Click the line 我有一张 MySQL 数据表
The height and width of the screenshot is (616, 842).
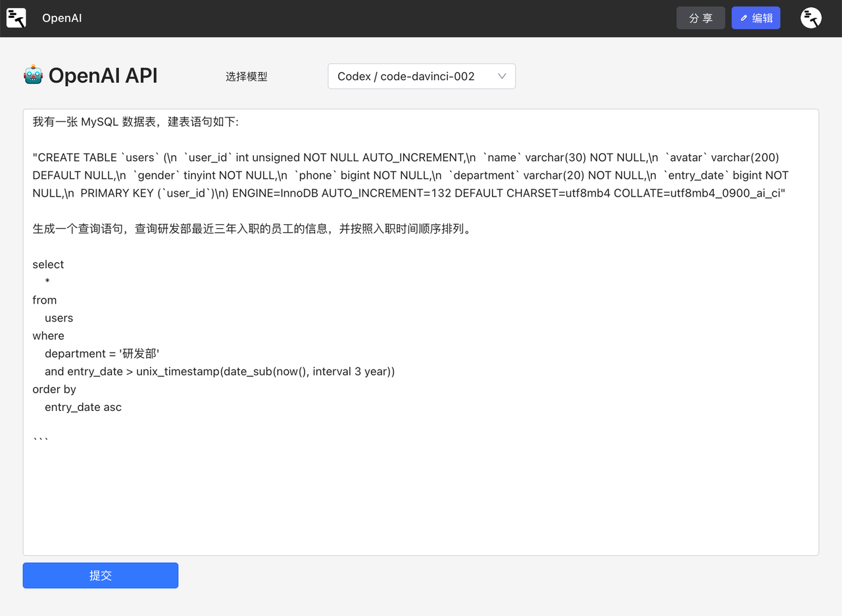[136, 122]
